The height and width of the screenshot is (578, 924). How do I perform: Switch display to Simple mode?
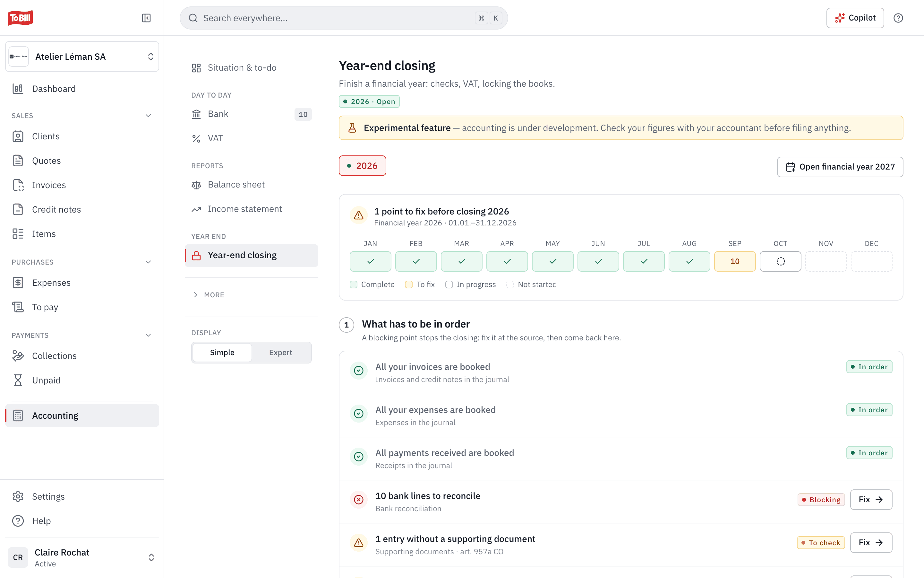(x=222, y=353)
